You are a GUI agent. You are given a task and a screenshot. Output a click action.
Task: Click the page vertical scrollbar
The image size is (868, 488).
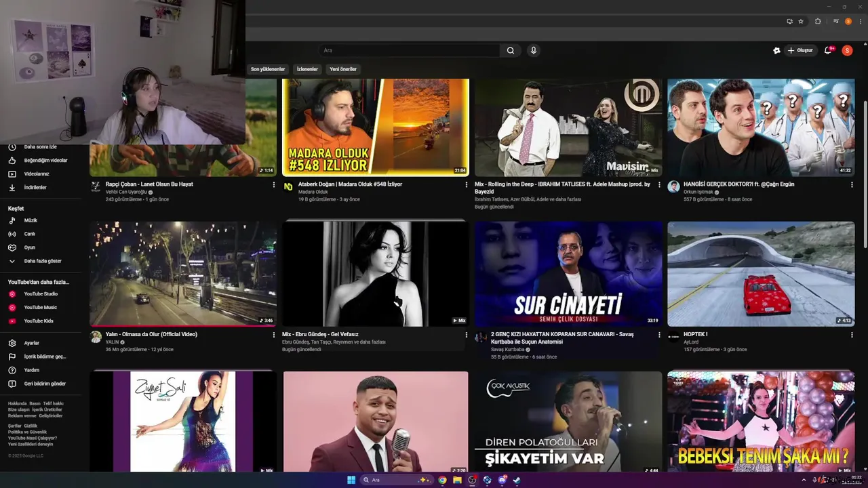865,174
